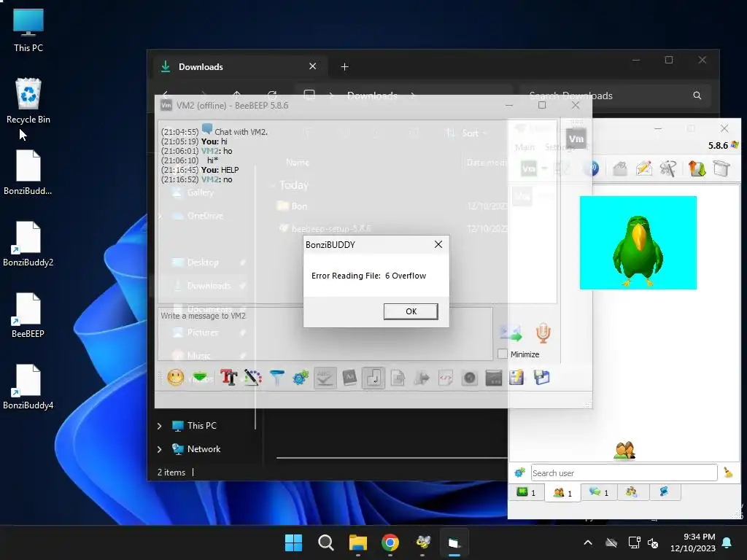
Task: Open the emoticon smiley picker in chat toolbar
Action: tap(175, 378)
